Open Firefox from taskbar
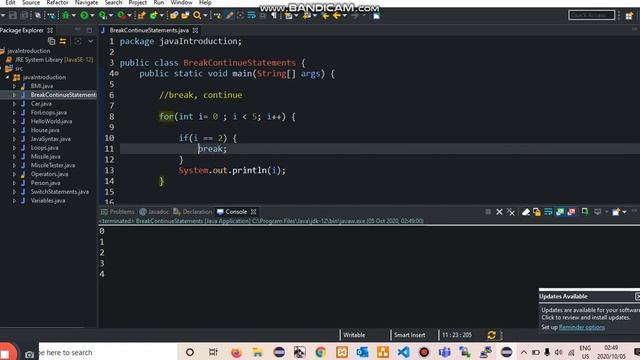Image resolution: width=640 pixels, height=360 pixels. (236, 352)
